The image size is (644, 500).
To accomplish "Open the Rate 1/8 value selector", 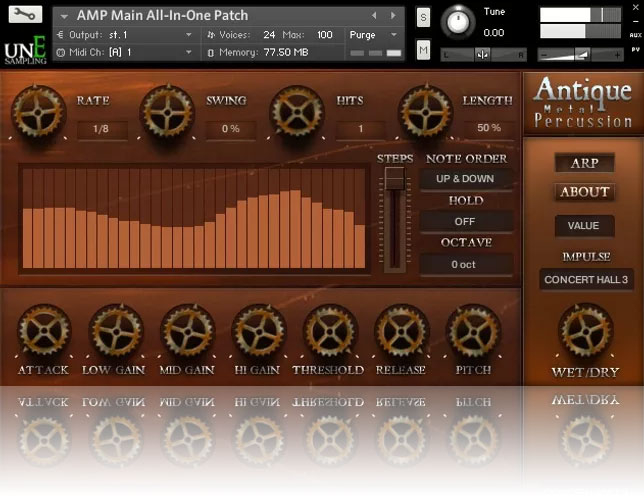I will [101, 129].
